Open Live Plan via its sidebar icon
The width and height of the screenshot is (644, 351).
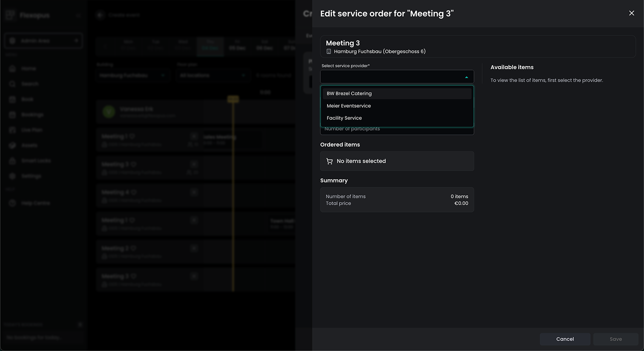point(12,130)
